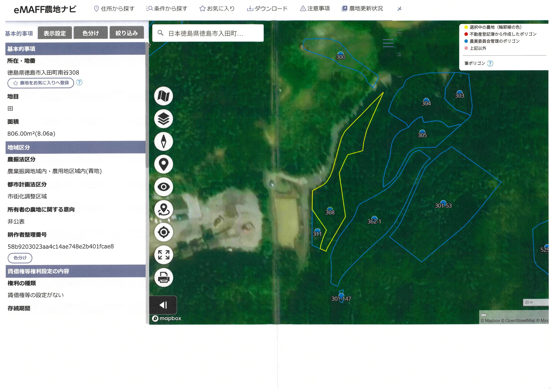Open the map view switcher icon
The height and width of the screenshot is (392, 555).
point(163,96)
